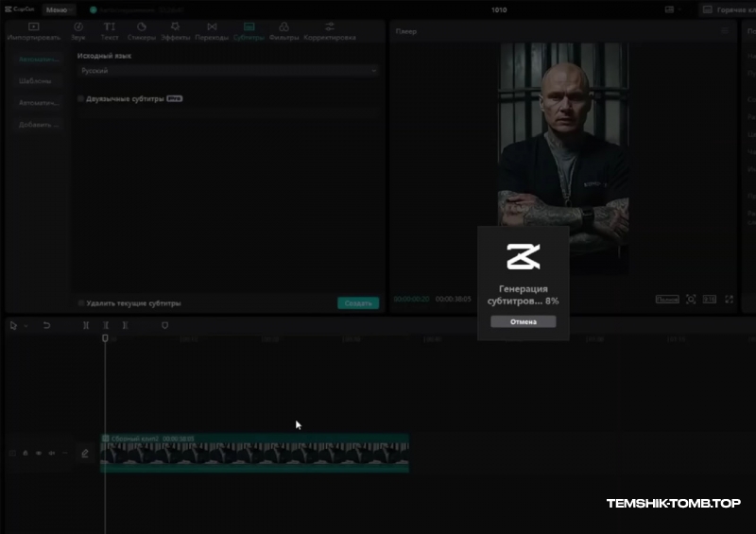The width and height of the screenshot is (756, 534).
Task: Click the total duration 00:00:38:05 in player
Action: pyautogui.click(x=454, y=299)
